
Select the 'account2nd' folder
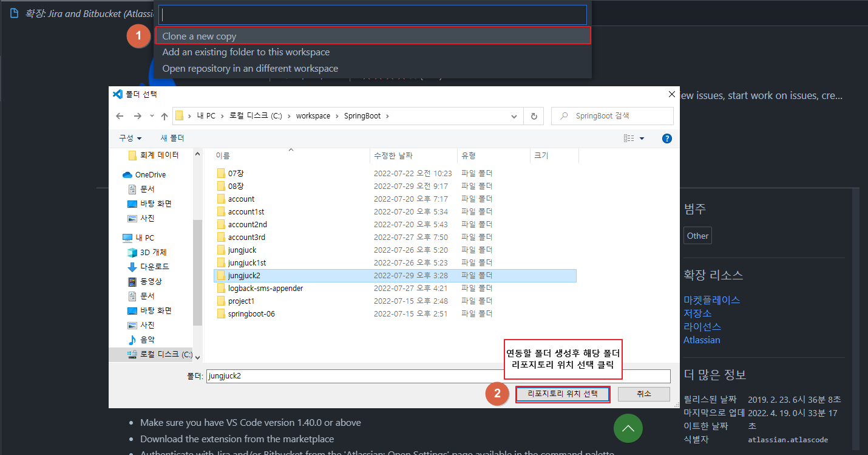pos(247,224)
